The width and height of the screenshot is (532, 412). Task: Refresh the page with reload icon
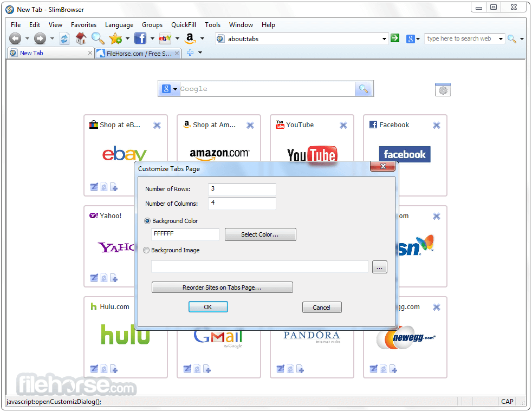(64, 38)
